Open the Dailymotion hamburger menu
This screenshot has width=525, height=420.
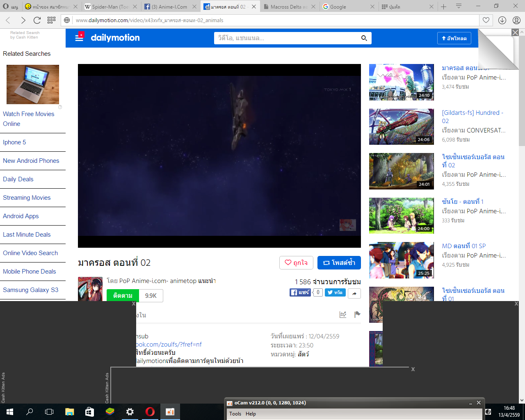click(79, 38)
